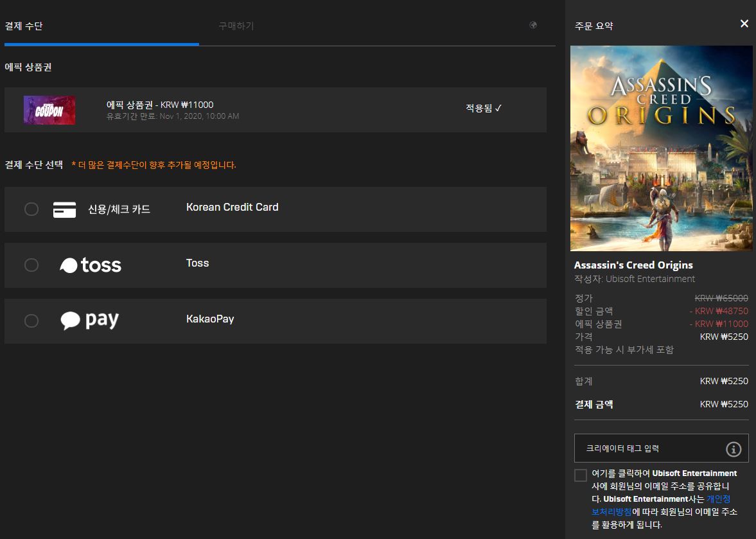Click the struck-through KRW ₩65000 price

click(x=721, y=299)
